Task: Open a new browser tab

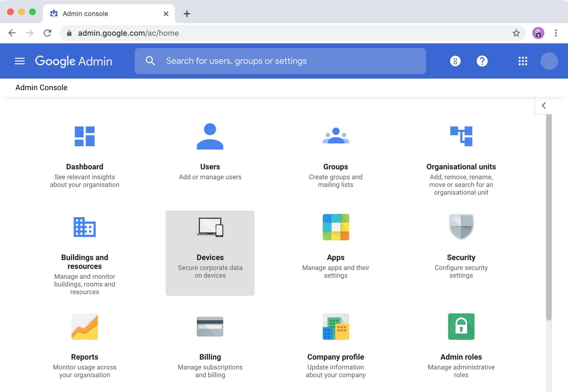Action: point(187,14)
